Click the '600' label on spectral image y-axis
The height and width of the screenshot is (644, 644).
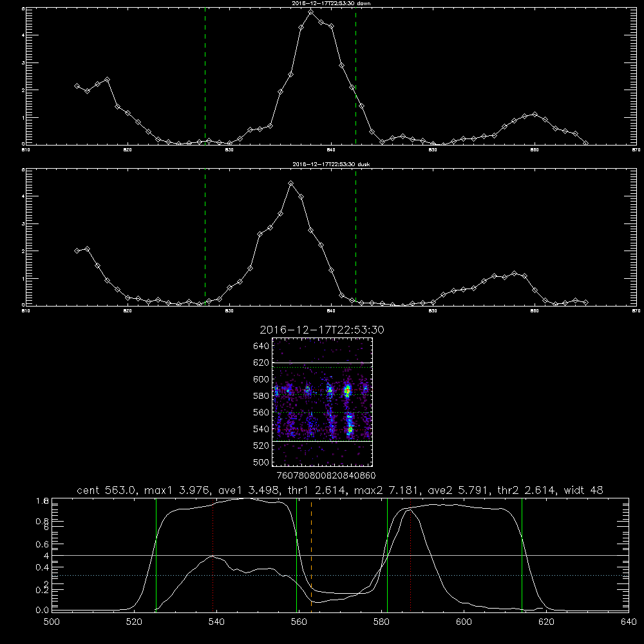pos(261,379)
